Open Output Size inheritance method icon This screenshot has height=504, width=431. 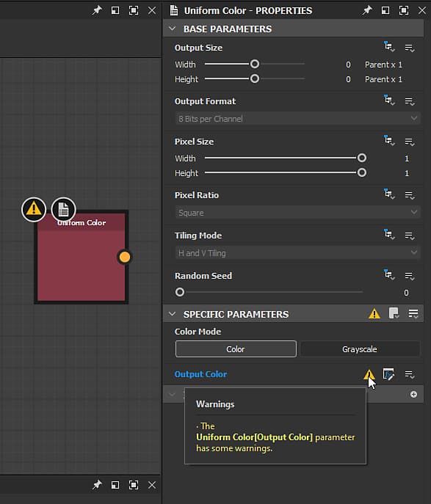click(389, 47)
